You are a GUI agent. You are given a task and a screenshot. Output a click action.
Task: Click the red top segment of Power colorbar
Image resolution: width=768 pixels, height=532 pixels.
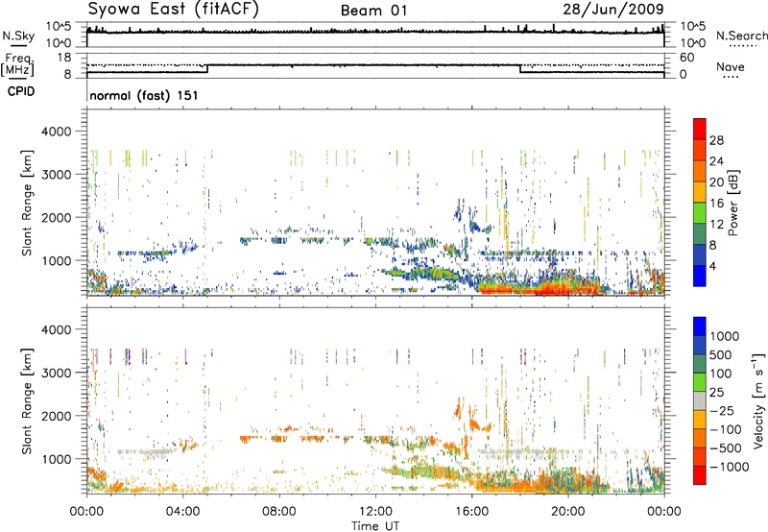(x=700, y=129)
